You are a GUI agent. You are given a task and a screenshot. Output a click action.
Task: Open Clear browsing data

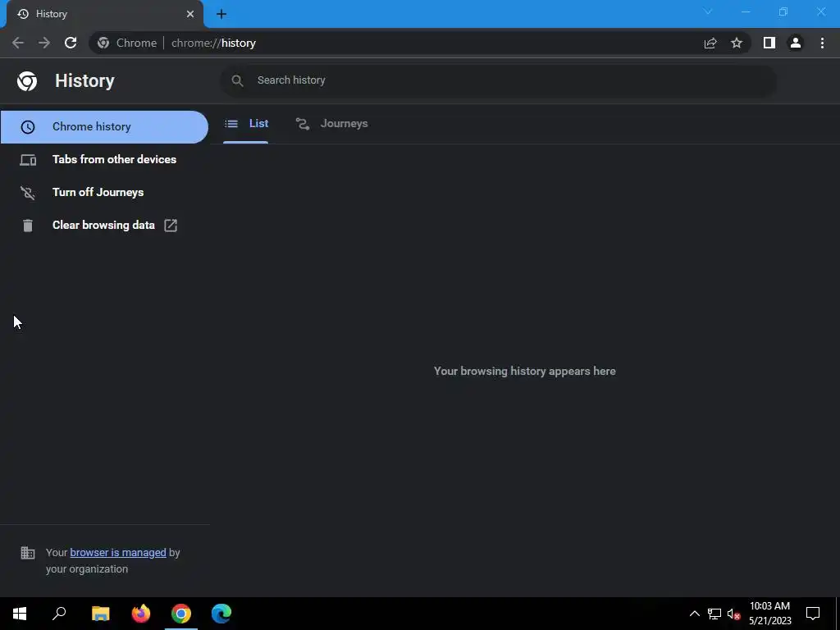click(x=104, y=226)
